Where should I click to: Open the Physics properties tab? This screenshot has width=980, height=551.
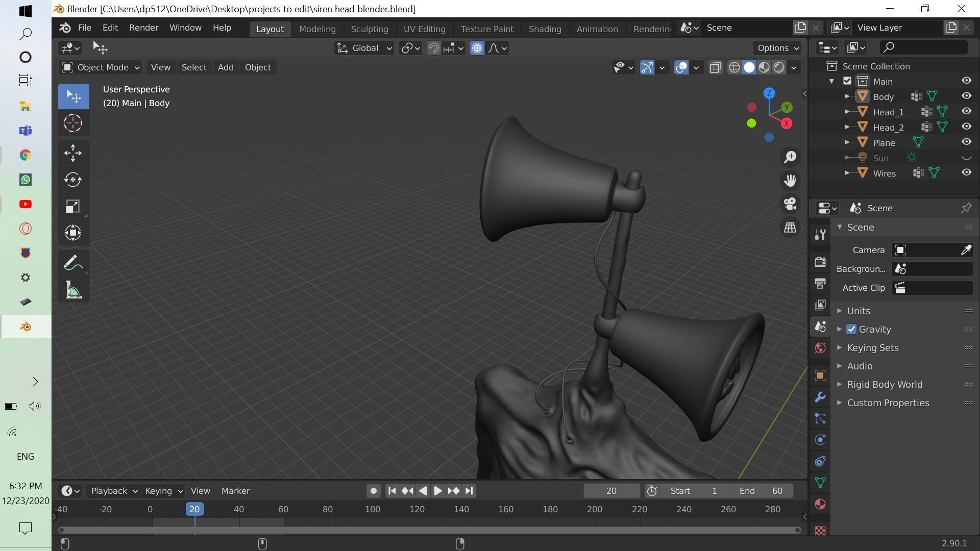click(x=820, y=440)
